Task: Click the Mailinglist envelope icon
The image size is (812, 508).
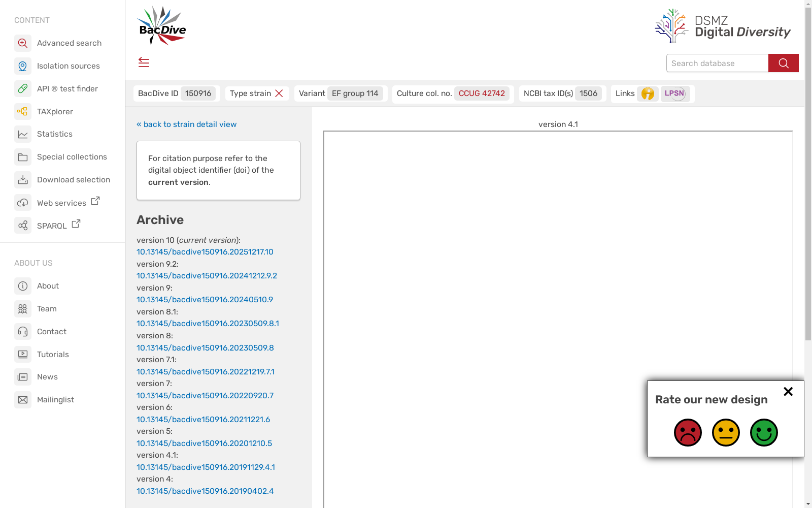Action: click(x=23, y=400)
